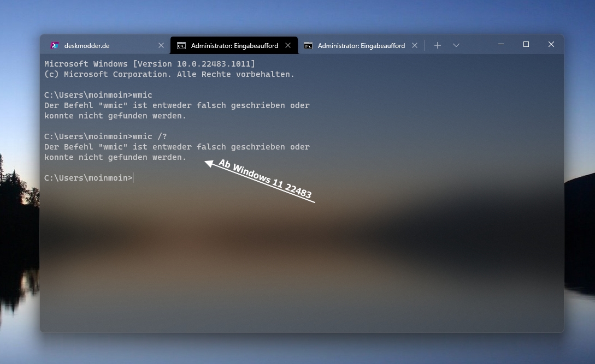The width and height of the screenshot is (595, 364).
Task: Close the deskmodder.de tab
Action: point(161,45)
